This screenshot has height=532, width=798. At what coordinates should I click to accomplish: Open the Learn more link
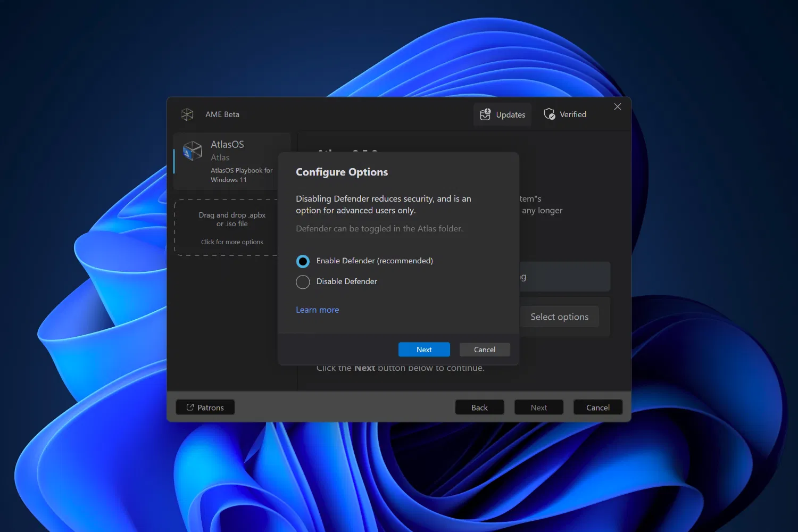pyautogui.click(x=317, y=310)
